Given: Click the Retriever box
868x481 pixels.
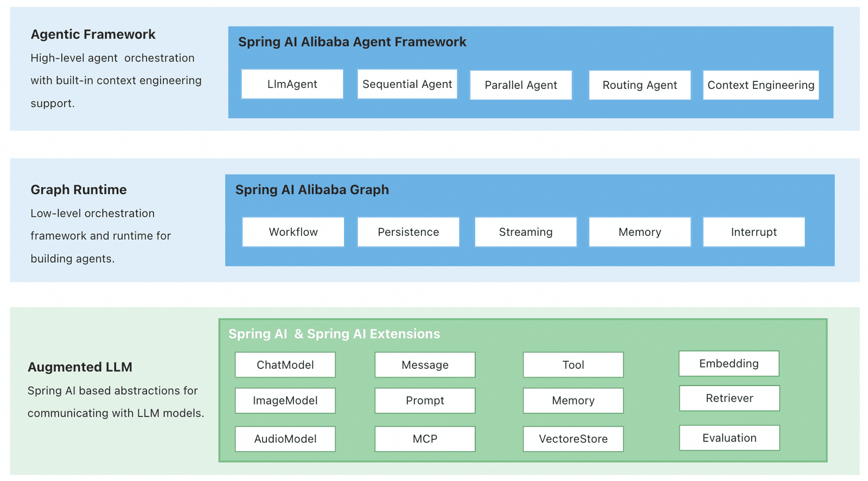Looking at the screenshot, I should (x=730, y=398).
